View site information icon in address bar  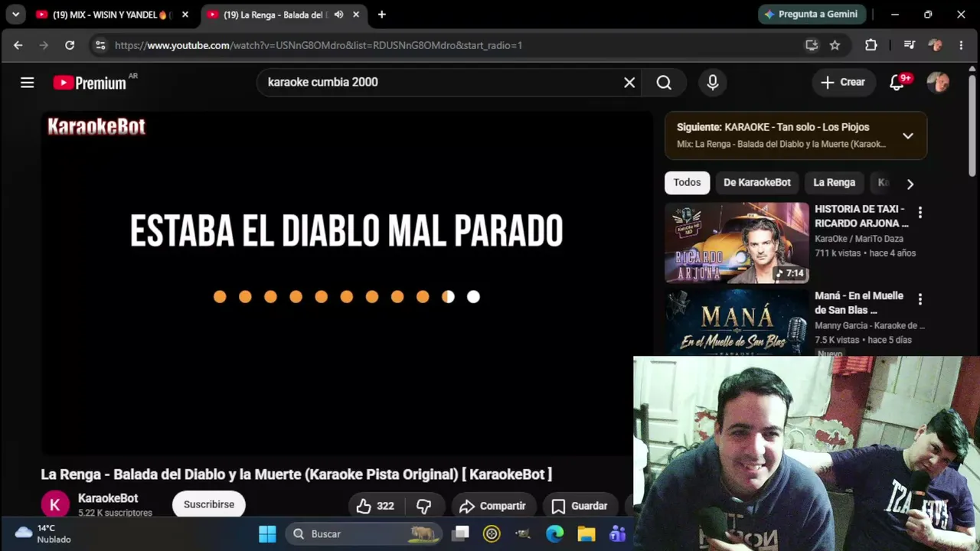coord(100,45)
